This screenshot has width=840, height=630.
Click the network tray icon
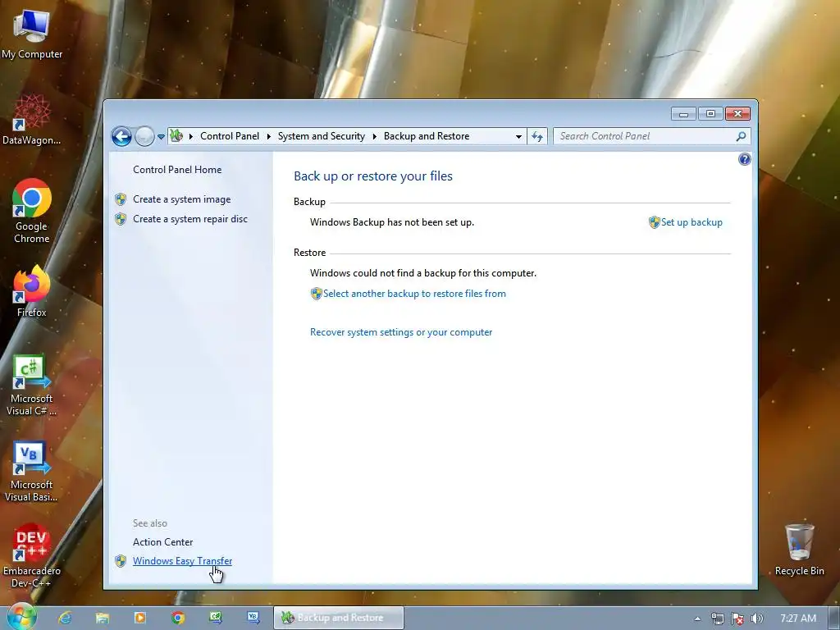click(717, 619)
